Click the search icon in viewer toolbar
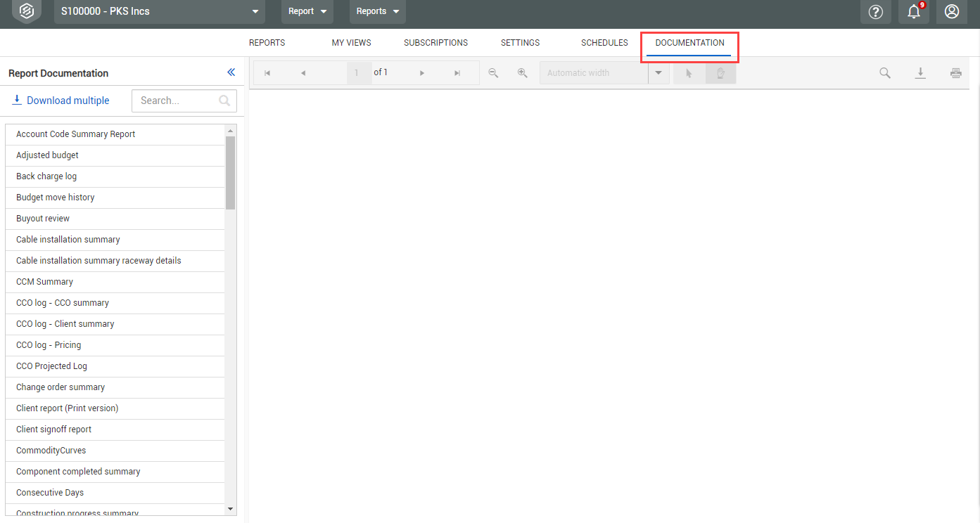Viewport: 980px width, 523px height. pos(885,73)
